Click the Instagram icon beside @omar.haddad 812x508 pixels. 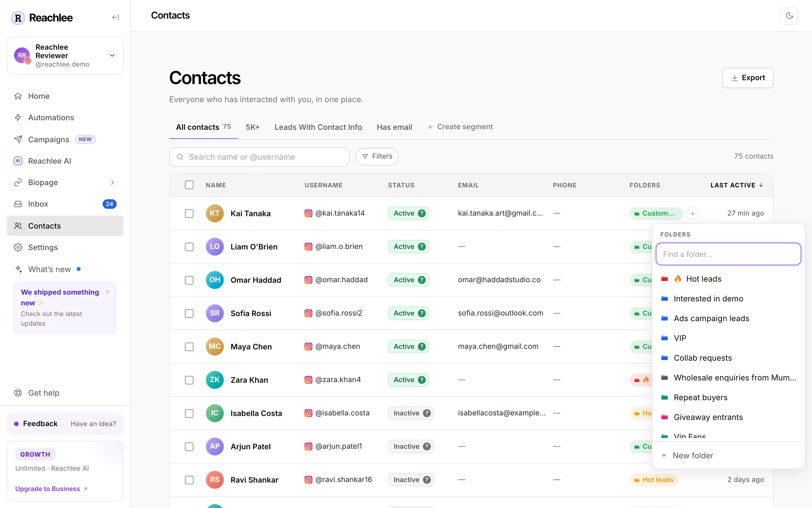(x=308, y=280)
